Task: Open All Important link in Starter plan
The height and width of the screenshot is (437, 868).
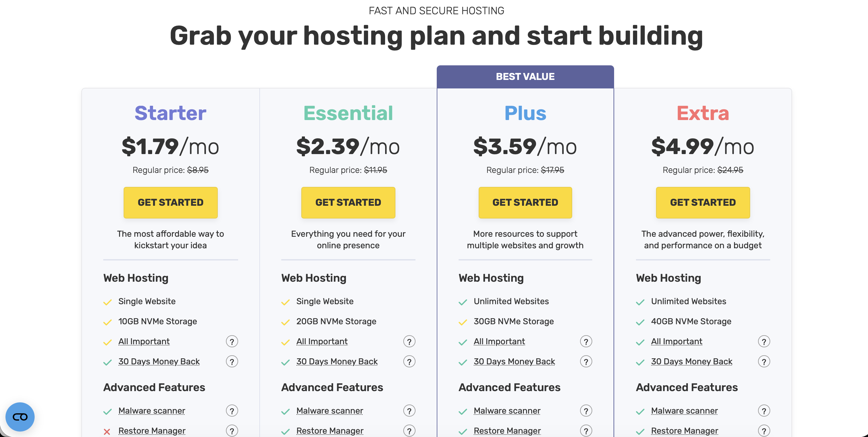Action: [x=144, y=342]
